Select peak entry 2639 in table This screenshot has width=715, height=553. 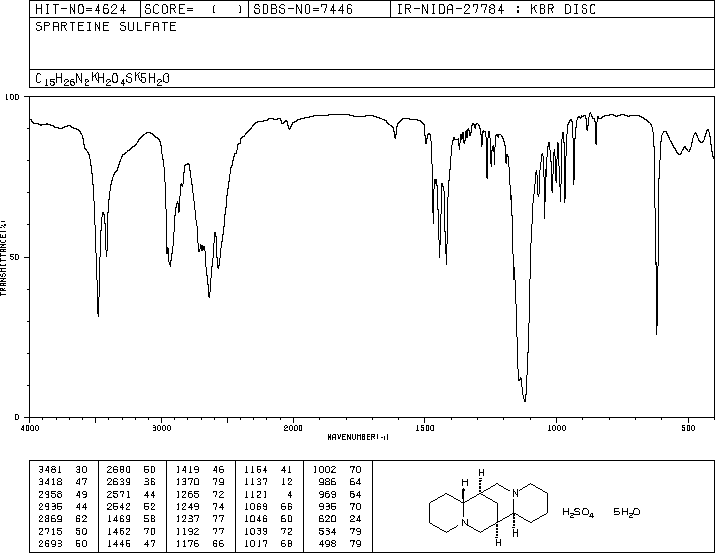(131, 482)
